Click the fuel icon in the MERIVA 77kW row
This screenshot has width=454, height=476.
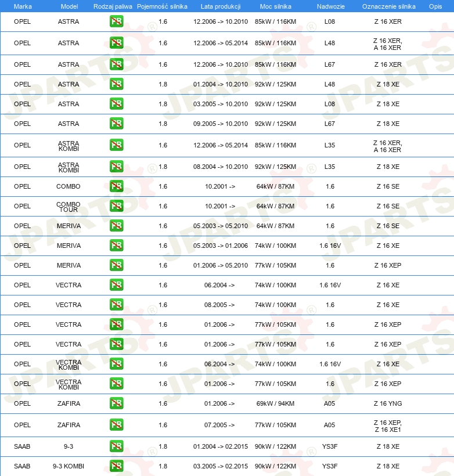(x=116, y=265)
